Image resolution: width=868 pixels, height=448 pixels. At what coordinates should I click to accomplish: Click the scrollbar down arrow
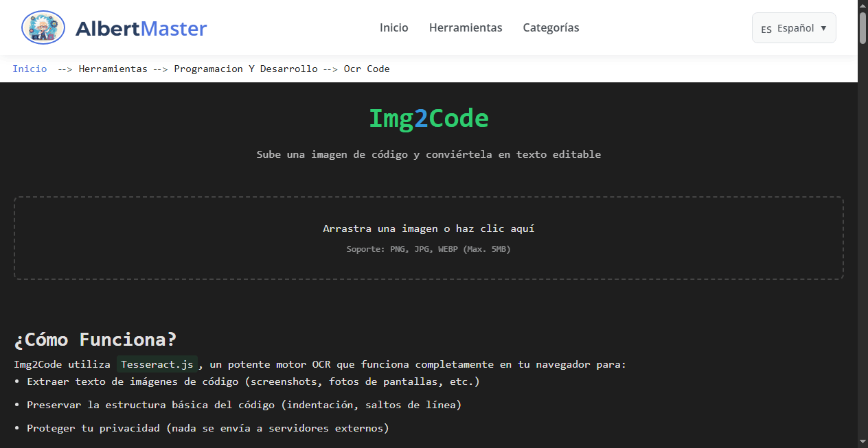pyautogui.click(x=863, y=443)
